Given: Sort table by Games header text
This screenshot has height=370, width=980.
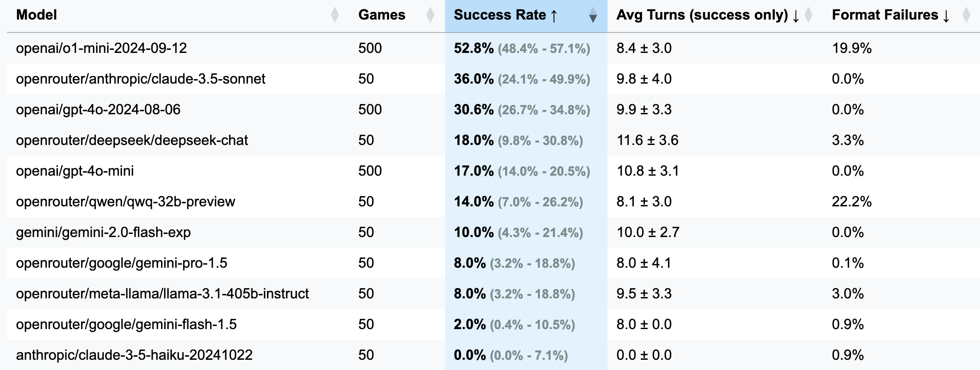Looking at the screenshot, I should point(381,15).
